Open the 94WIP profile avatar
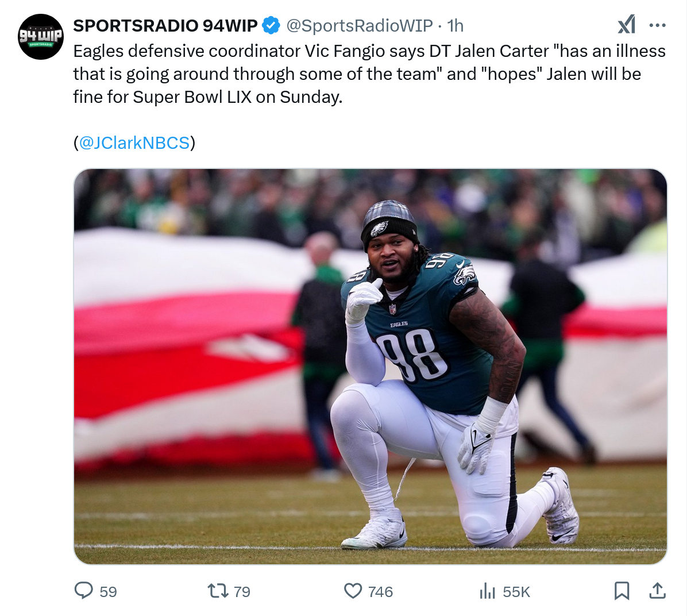687x616 pixels. (41, 37)
